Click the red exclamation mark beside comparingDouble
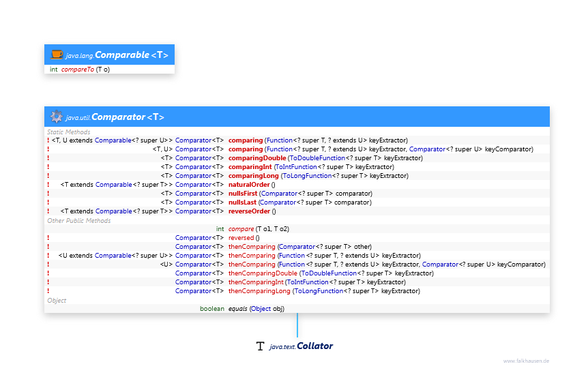588x392 pixels. [48, 157]
